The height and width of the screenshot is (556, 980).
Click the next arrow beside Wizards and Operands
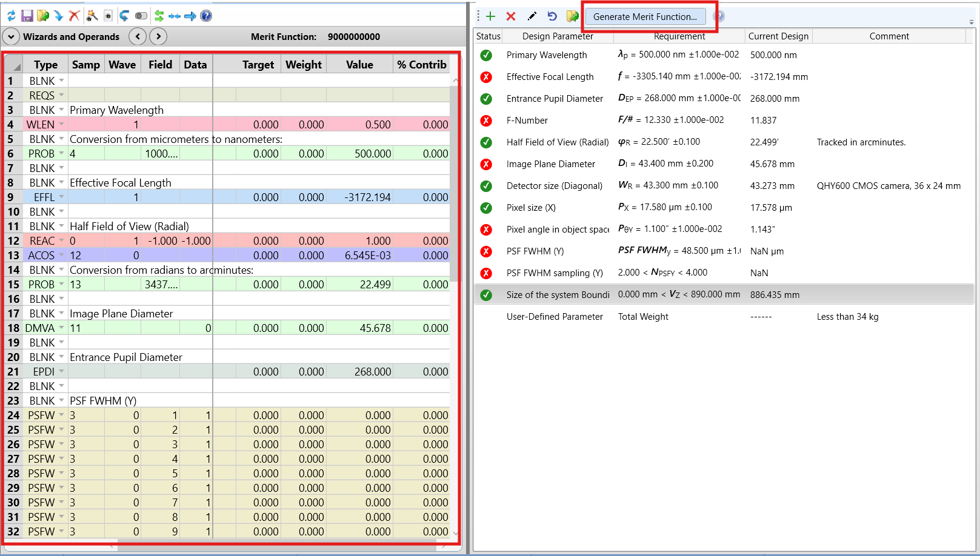[158, 37]
